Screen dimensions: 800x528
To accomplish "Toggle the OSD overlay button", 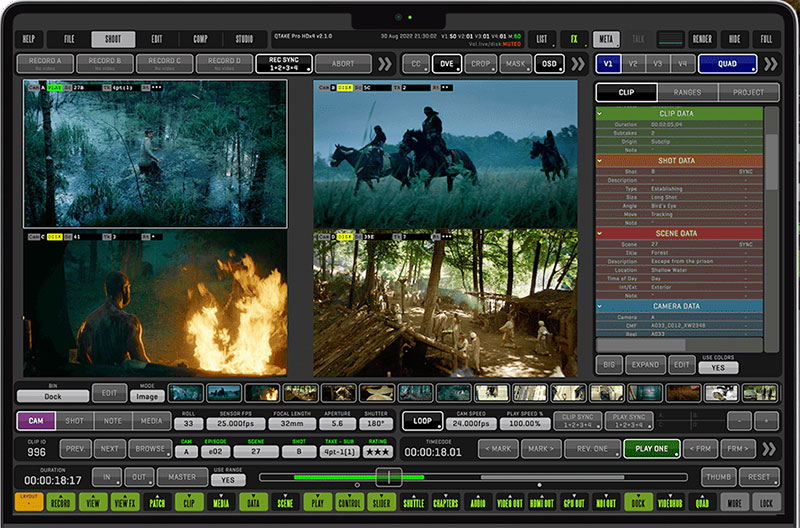I will tap(549, 63).
